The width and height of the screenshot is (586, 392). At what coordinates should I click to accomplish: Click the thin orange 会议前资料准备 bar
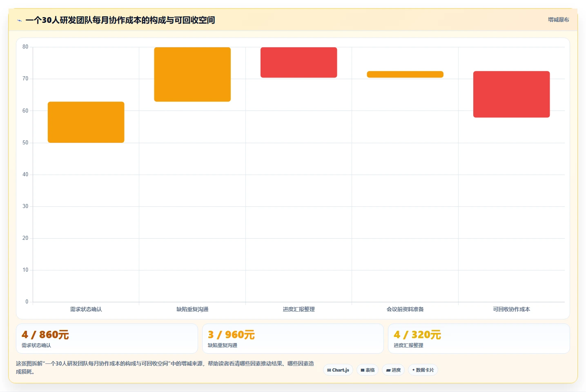click(405, 74)
